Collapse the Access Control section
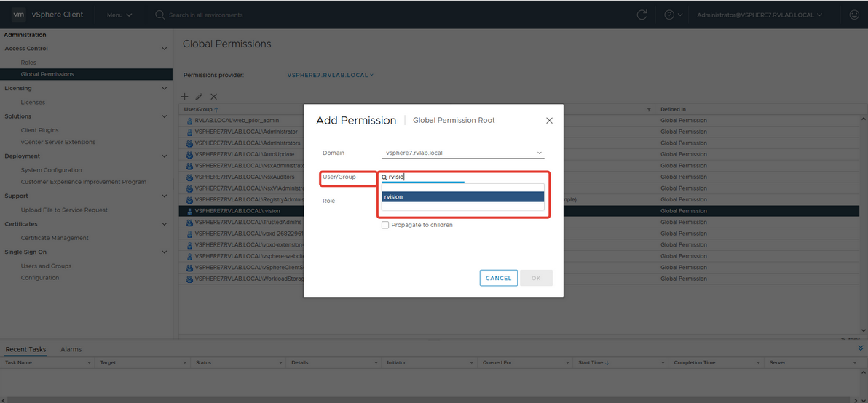Image resolution: width=868 pixels, height=403 pixels. [x=164, y=49]
